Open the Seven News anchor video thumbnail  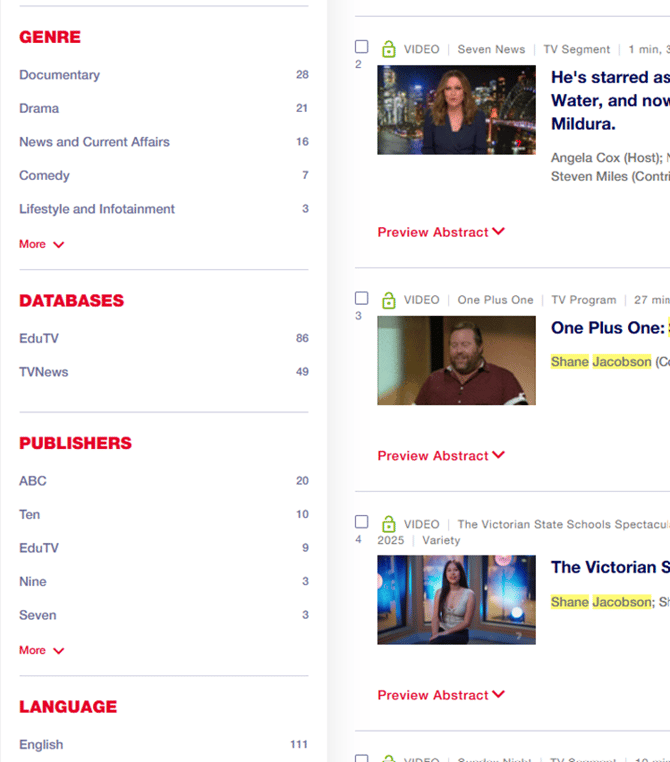pos(456,110)
